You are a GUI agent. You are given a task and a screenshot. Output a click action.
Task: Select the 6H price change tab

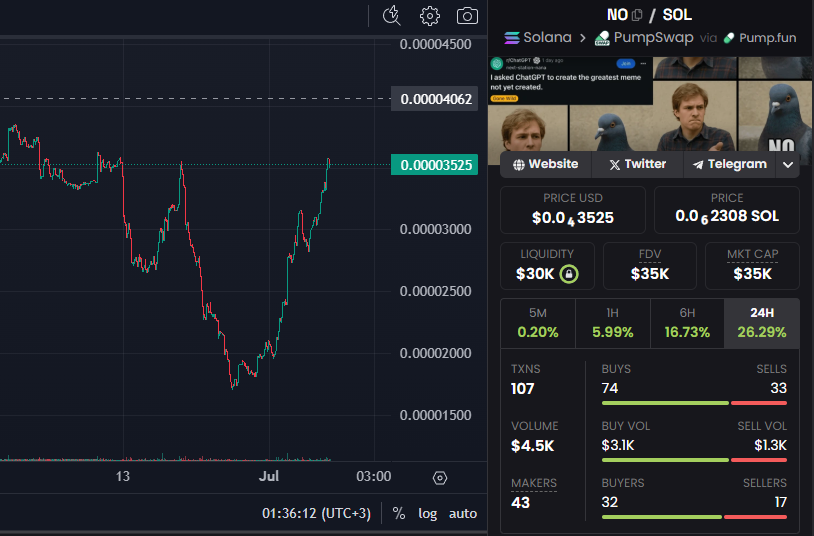(687, 323)
